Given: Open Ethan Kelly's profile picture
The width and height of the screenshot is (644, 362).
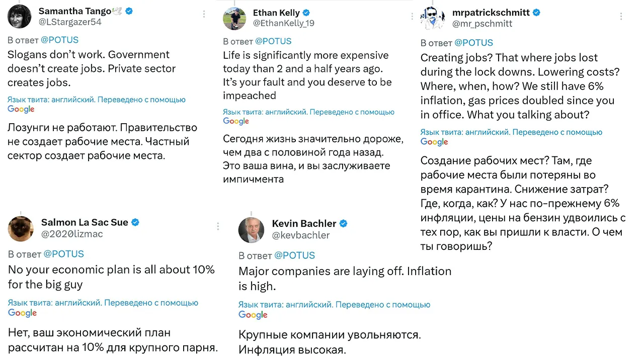Looking at the screenshot, I should (x=235, y=19).
